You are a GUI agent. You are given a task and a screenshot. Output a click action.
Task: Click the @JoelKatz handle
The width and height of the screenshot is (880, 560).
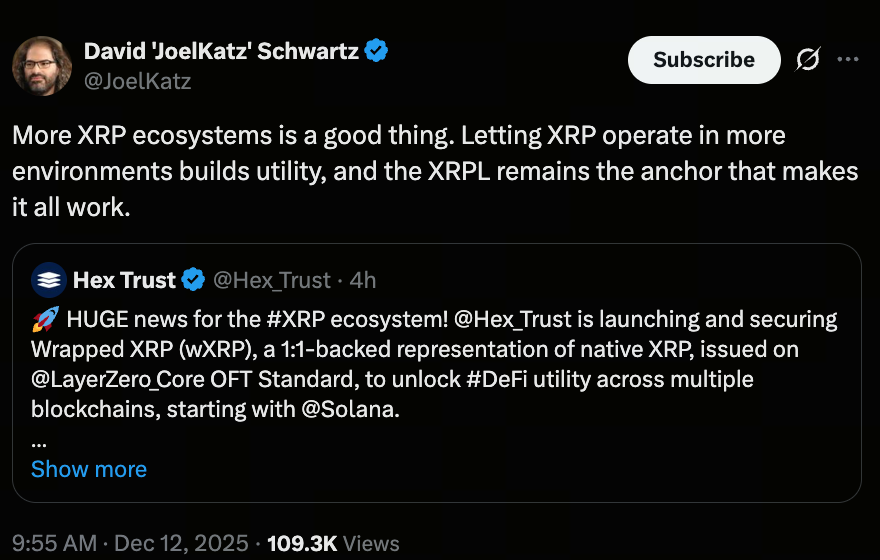tap(137, 81)
